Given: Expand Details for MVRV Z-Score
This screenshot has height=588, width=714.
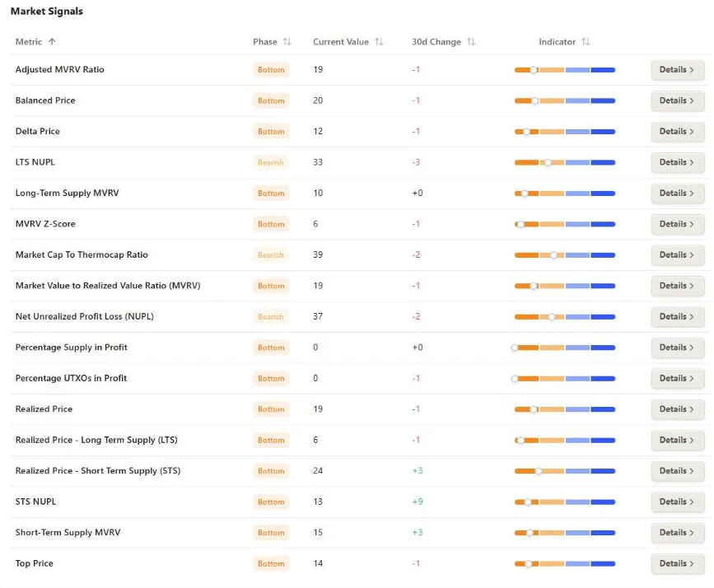Looking at the screenshot, I should click(x=678, y=224).
